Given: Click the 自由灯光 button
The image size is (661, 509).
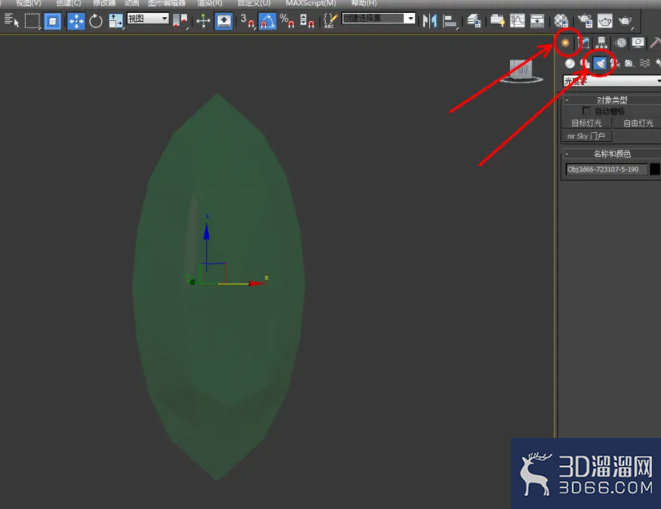Looking at the screenshot, I should pyautogui.click(x=637, y=123).
